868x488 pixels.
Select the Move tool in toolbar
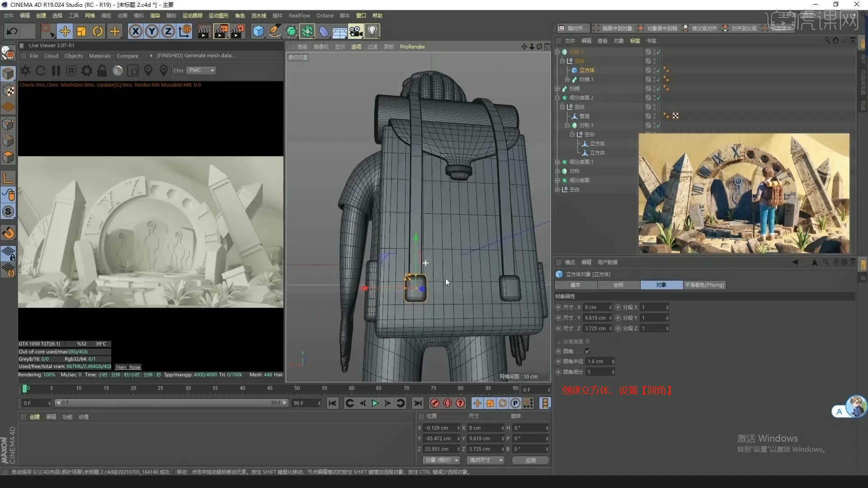tap(65, 31)
